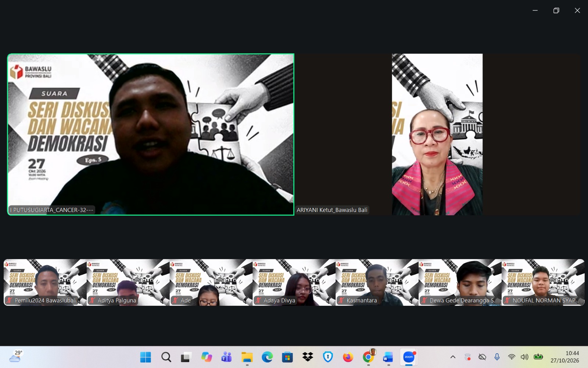Click the "Kasmantara" name label

[x=362, y=301]
